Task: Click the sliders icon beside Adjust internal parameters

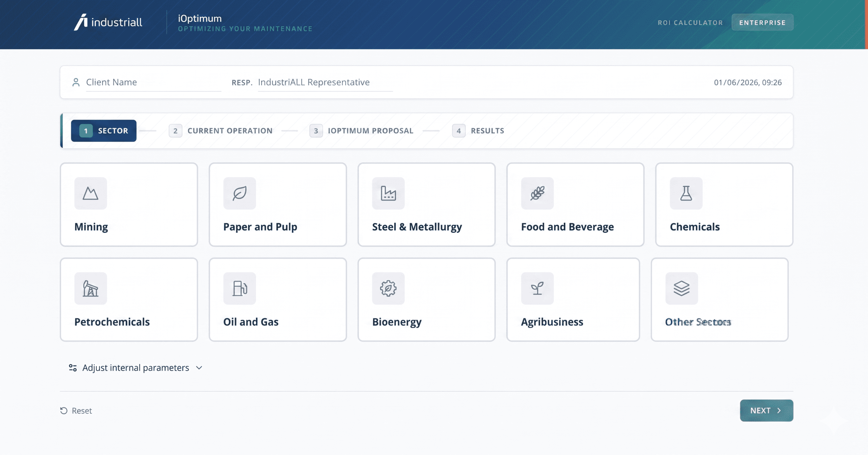Action: (x=73, y=368)
